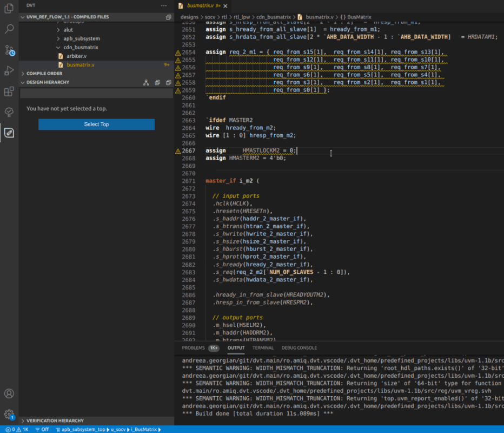Switch to the PROBLEMS tab
The image size is (504, 433).
pyautogui.click(x=195, y=348)
